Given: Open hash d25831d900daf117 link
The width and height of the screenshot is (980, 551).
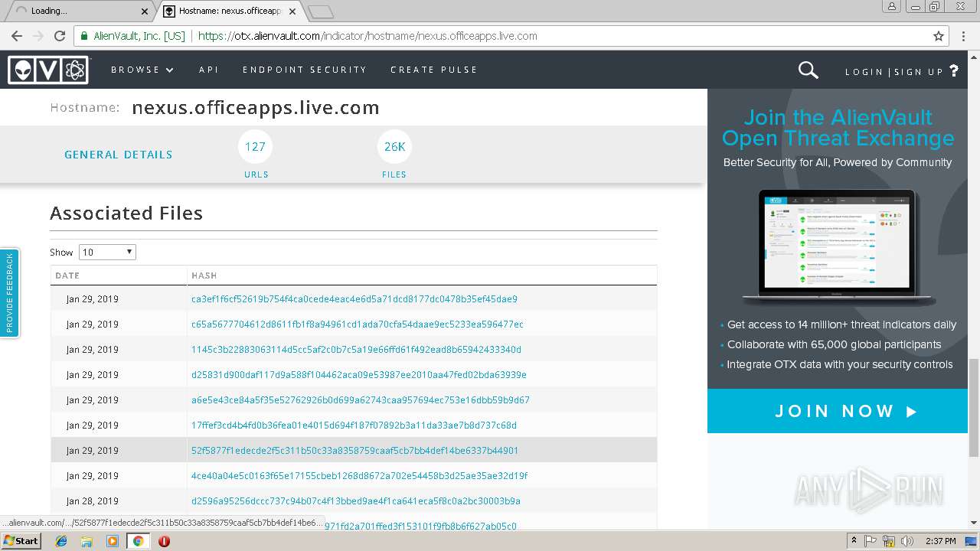Looking at the screenshot, I should pos(359,375).
